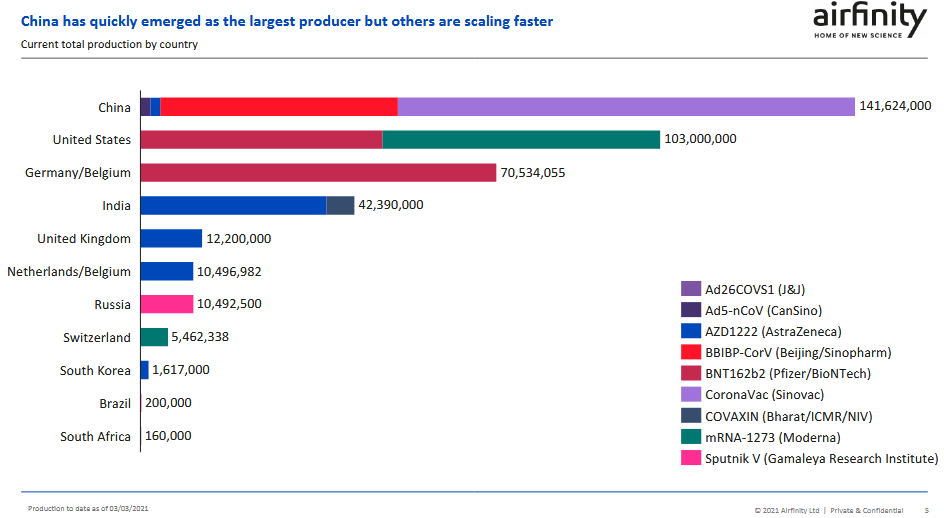Select the red BBIBP-CorV segment in China bar
The image size is (944, 518).
click(x=279, y=107)
